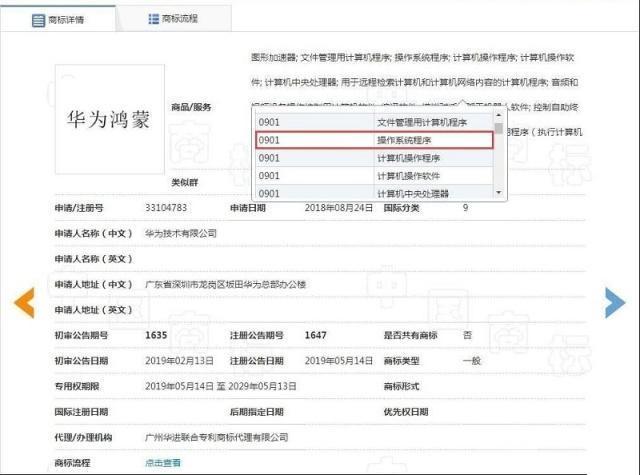Viewport: 640px width, 475px height.
Task: Click the 商品/服务 label
Action: pyautogui.click(x=191, y=107)
